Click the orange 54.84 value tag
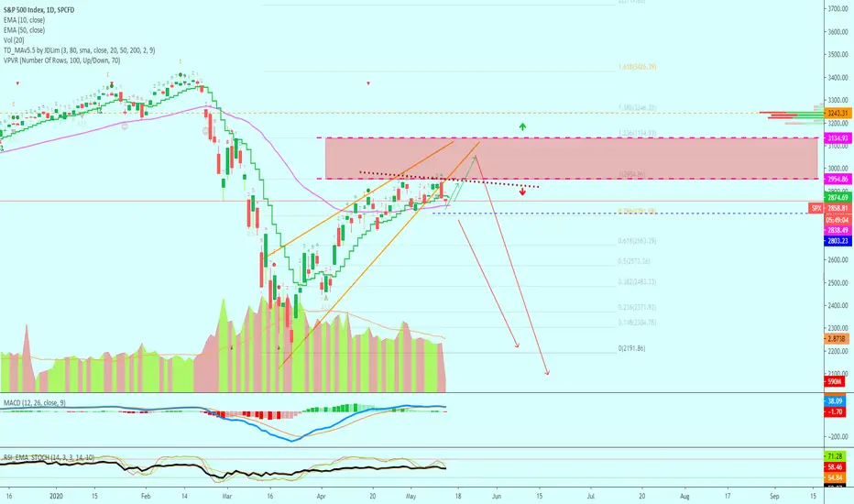 [x=835, y=477]
